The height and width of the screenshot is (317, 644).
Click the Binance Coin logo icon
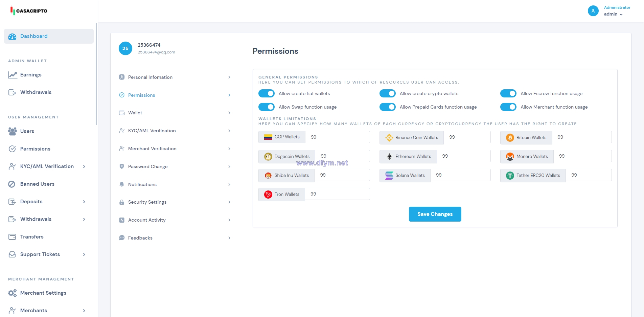389,138
